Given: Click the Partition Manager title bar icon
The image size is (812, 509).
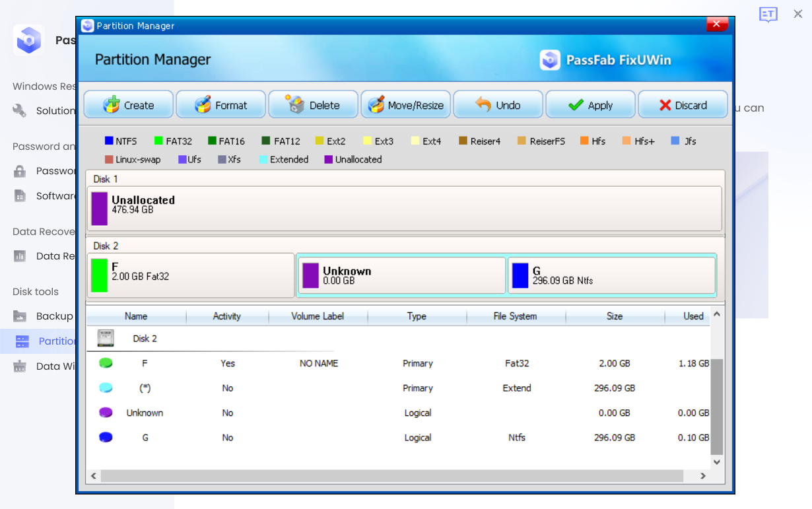Looking at the screenshot, I should tap(87, 26).
